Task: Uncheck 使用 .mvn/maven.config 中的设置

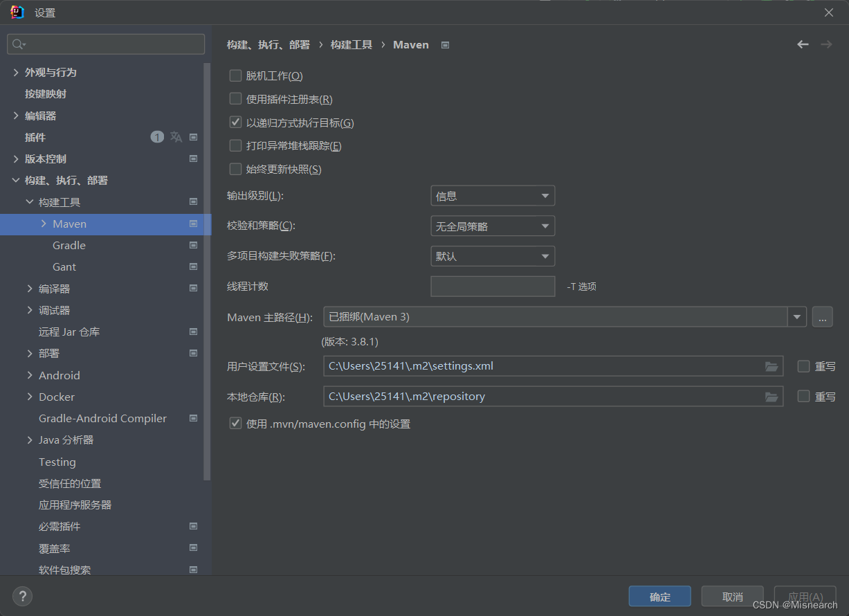Action: (x=235, y=423)
